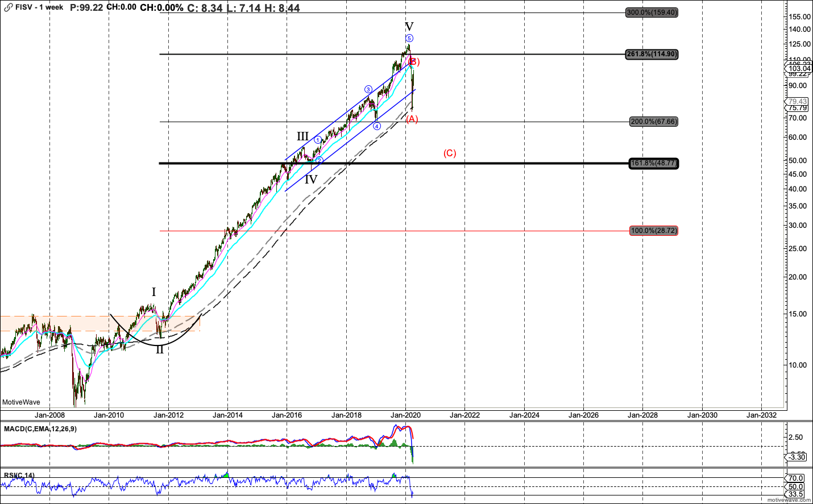Click the chain link icon beside FISV

click(8, 8)
